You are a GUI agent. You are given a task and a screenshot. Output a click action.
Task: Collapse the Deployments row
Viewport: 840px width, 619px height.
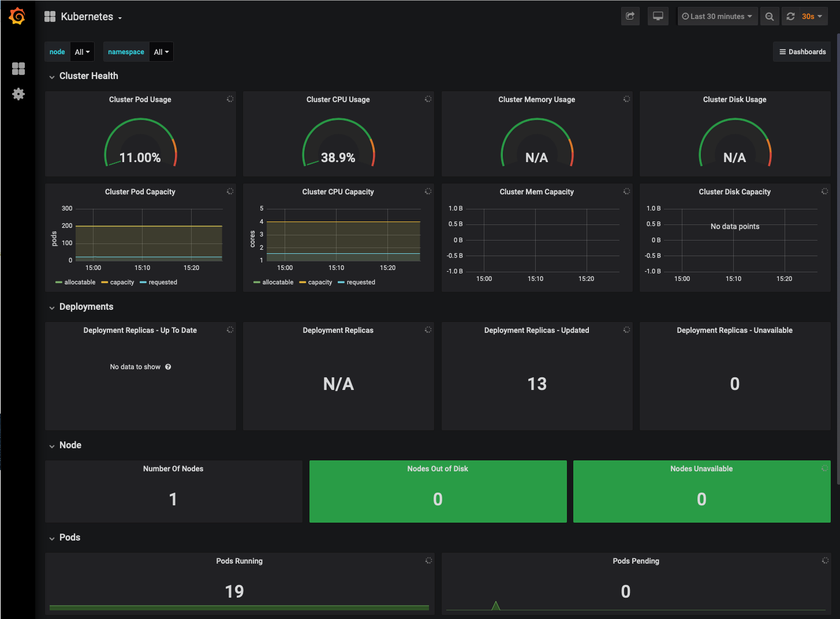pos(86,307)
